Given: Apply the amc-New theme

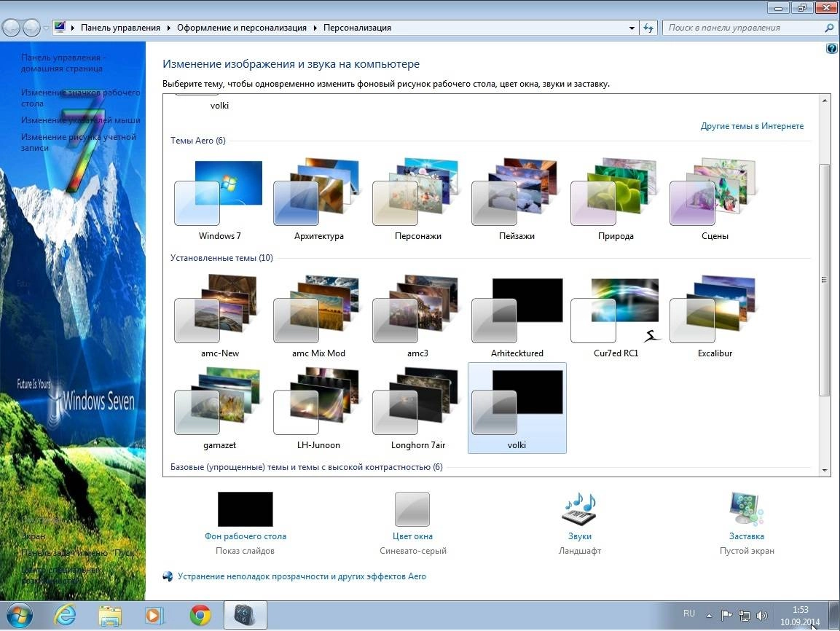Looking at the screenshot, I should 219,316.
